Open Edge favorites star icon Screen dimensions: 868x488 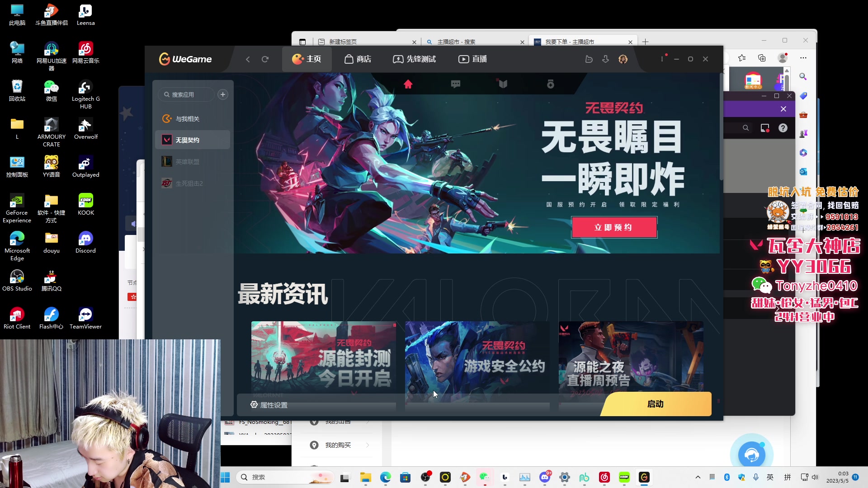[742, 58]
